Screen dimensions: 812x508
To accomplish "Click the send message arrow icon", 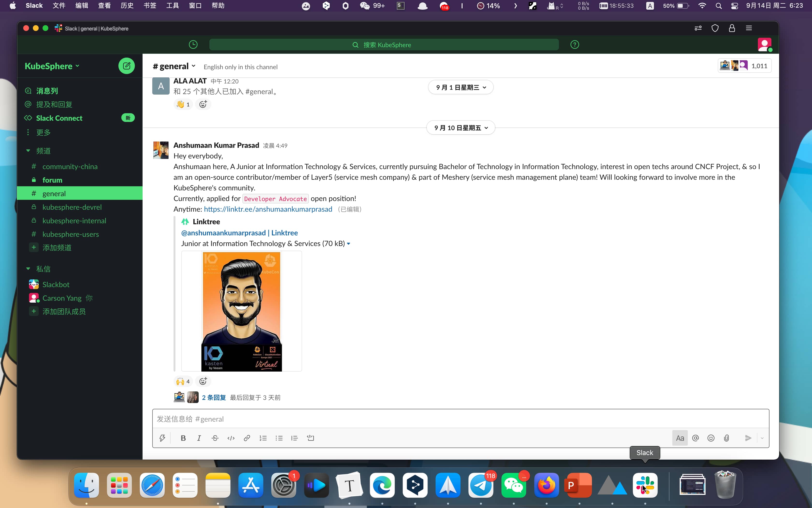I will tap(748, 438).
